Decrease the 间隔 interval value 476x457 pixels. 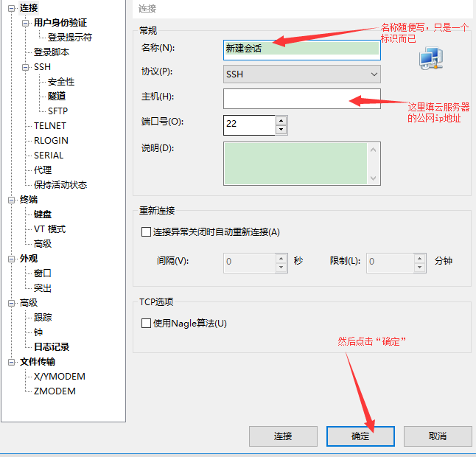tap(281, 268)
